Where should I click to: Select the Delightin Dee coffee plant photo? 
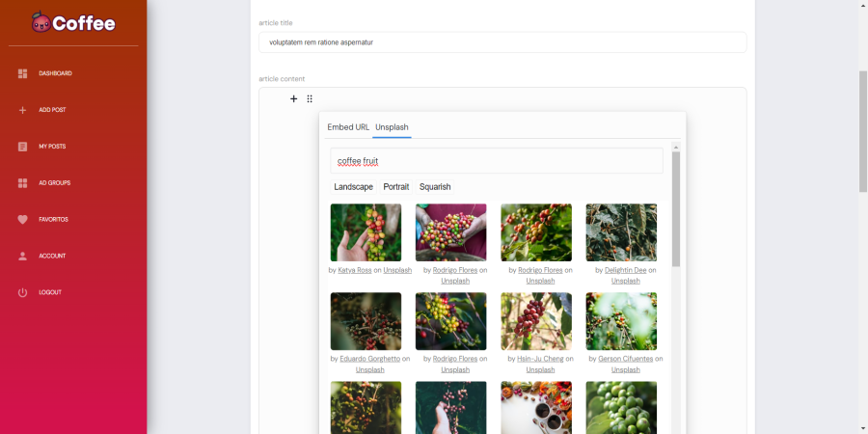(621, 232)
